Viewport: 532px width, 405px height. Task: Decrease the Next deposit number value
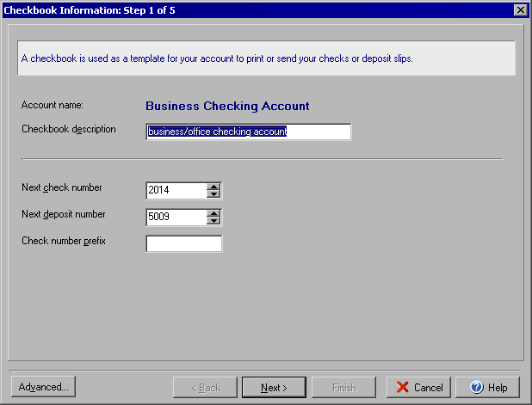213,221
